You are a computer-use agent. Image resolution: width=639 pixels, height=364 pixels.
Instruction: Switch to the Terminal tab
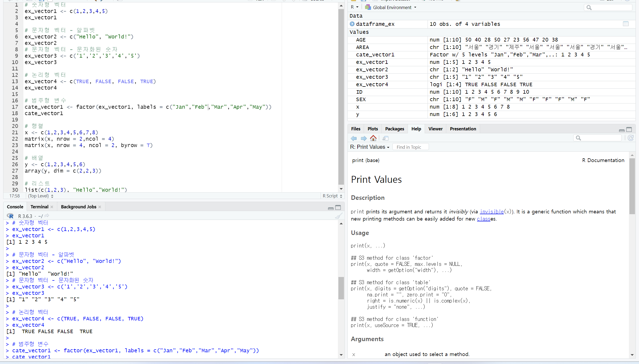(x=39, y=207)
